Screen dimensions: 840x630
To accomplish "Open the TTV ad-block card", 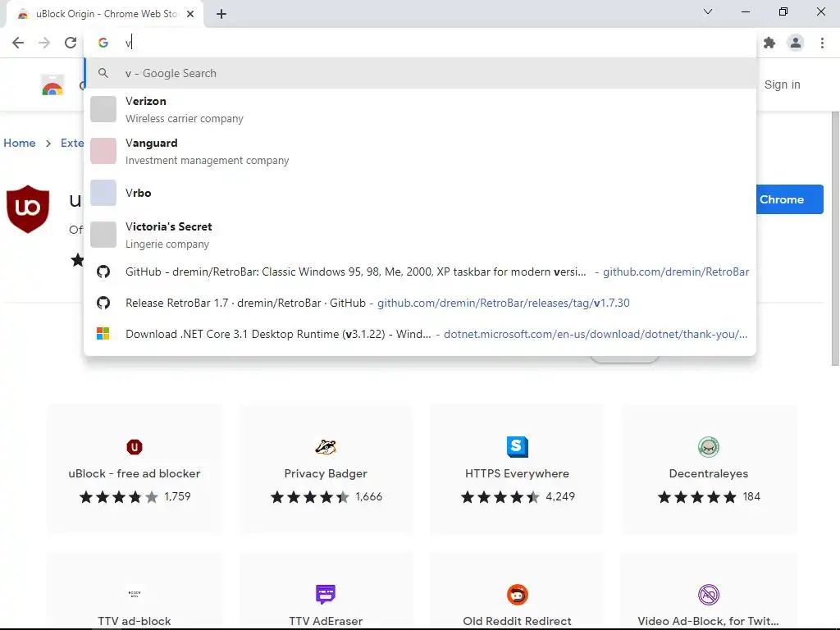I will click(135, 590).
